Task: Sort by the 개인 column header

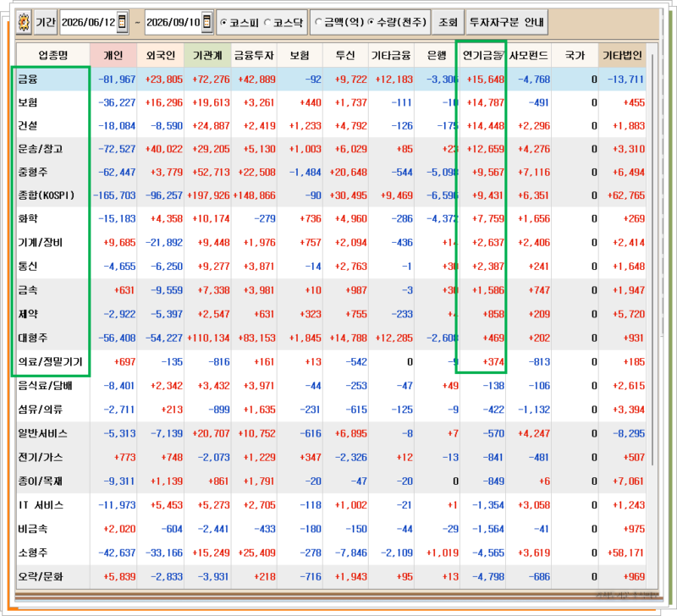Action: 113,55
